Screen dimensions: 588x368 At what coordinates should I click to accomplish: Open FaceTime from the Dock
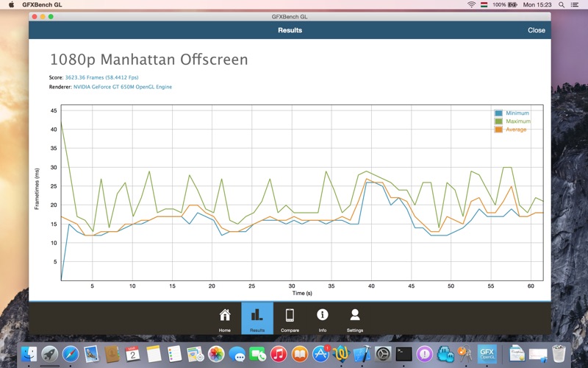tap(258, 354)
